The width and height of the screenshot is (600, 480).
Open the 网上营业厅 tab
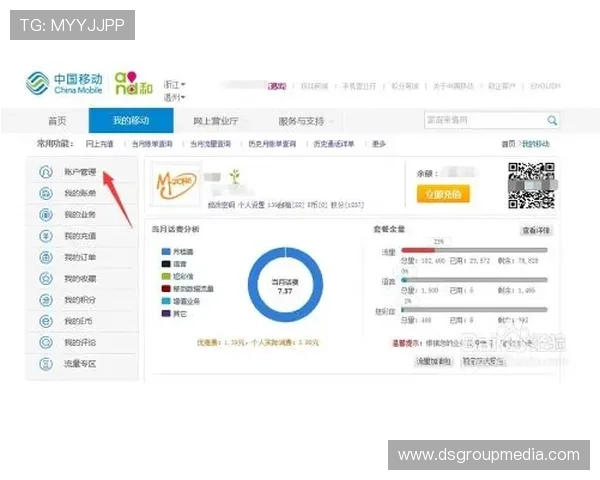tap(215, 121)
